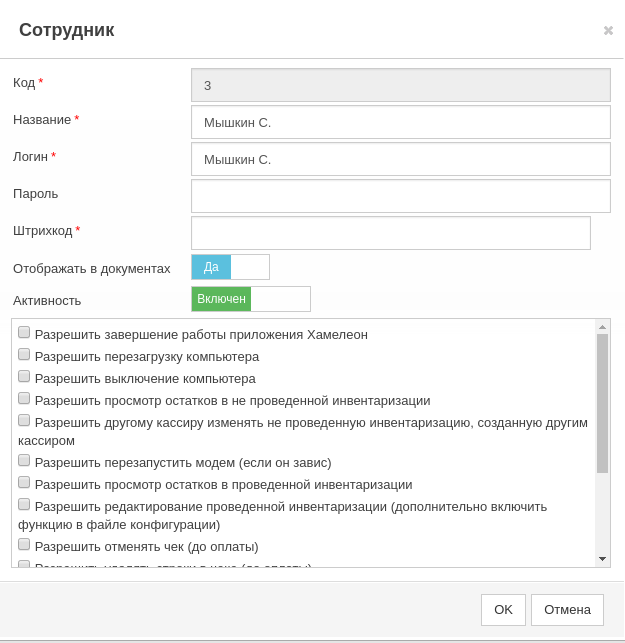Click the Отмена button
This screenshot has height=643, width=625.
(567, 610)
